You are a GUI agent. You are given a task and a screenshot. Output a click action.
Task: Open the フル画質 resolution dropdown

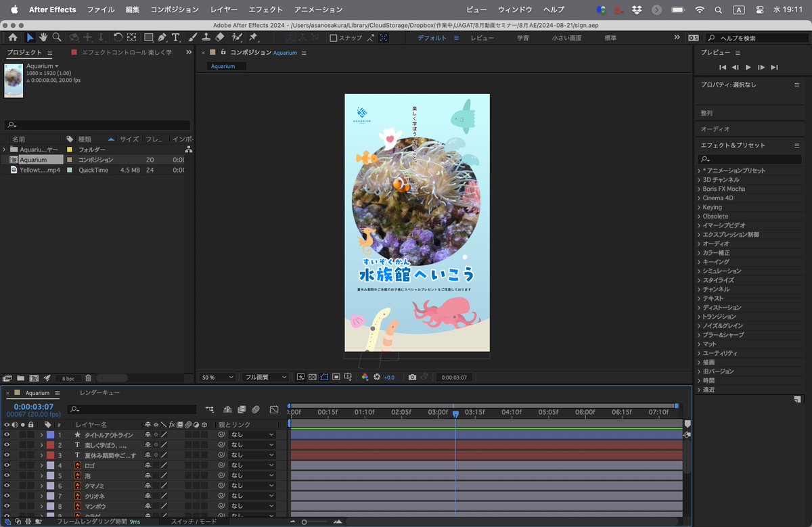pos(265,377)
